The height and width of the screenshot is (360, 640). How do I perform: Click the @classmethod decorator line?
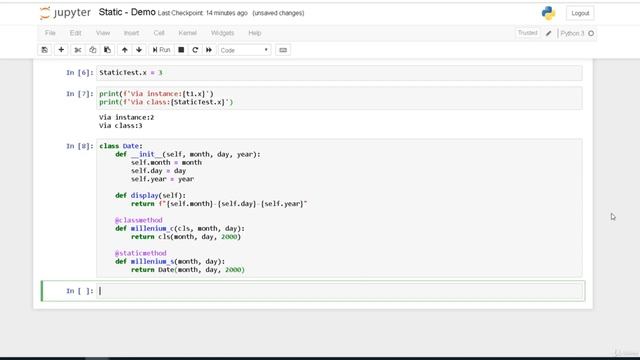[x=139, y=220]
